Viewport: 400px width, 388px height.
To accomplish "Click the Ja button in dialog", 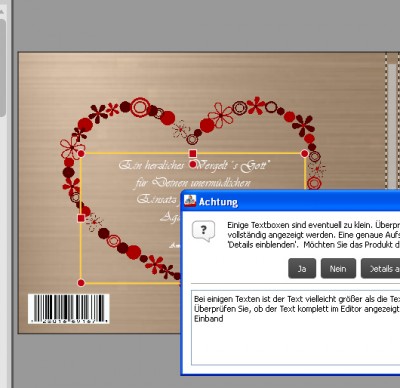I will pos(302,268).
